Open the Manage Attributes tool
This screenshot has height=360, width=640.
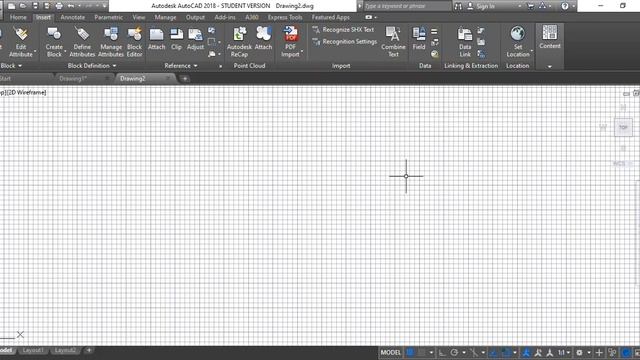click(111, 42)
